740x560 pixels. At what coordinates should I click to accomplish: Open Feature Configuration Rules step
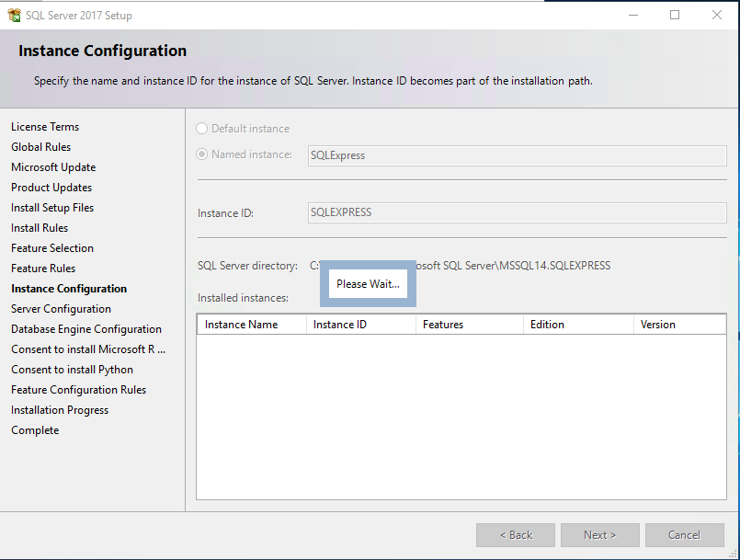(x=79, y=390)
